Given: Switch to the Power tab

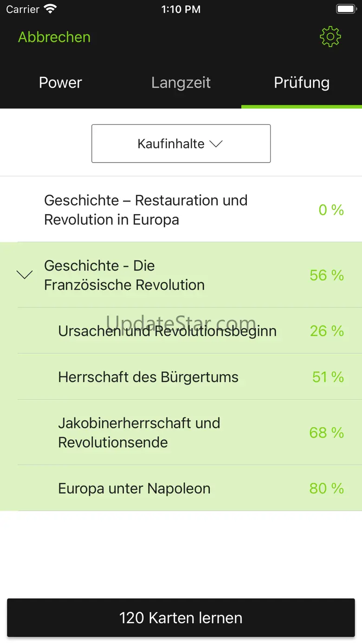Looking at the screenshot, I should point(60,83).
